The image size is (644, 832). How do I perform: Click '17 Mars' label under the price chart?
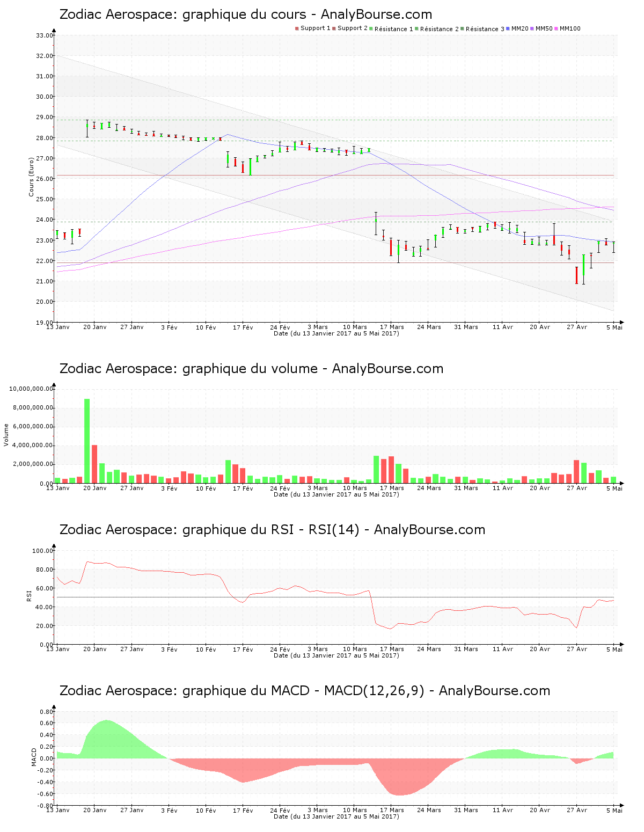392,327
